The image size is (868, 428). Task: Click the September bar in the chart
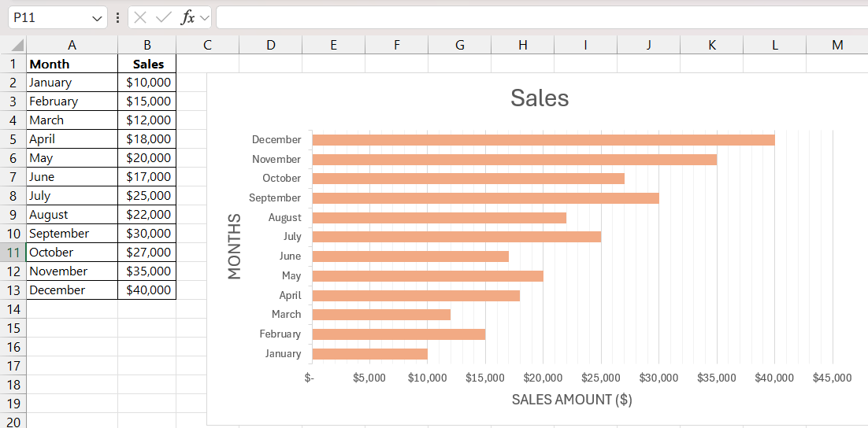[486, 198]
